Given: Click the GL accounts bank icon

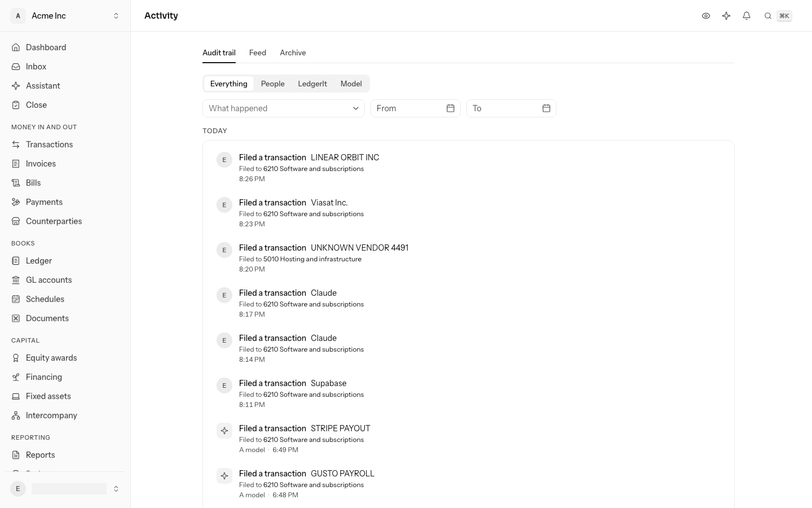Looking at the screenshot, I should pos(16,280).
